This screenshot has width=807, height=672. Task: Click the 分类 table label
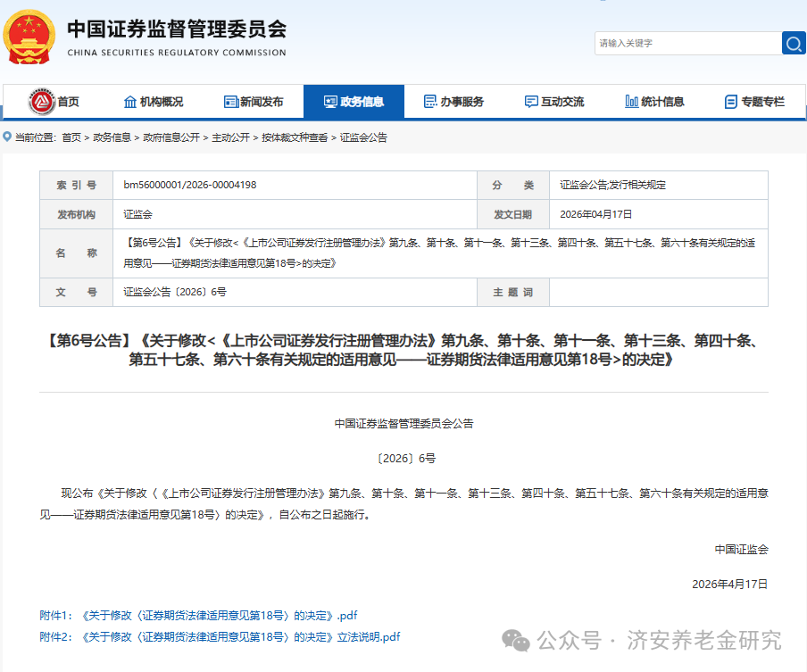click(x=513, y=186)
